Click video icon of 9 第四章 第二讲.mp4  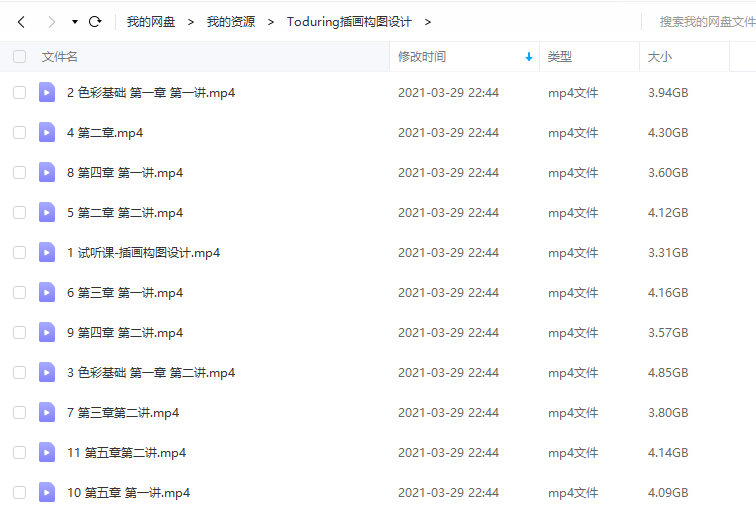(47, 332)
